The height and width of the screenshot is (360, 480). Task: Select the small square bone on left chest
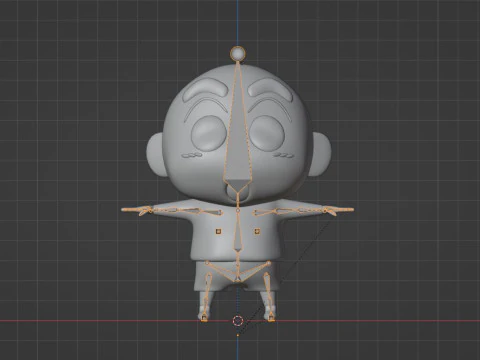[x=219, y=231]
